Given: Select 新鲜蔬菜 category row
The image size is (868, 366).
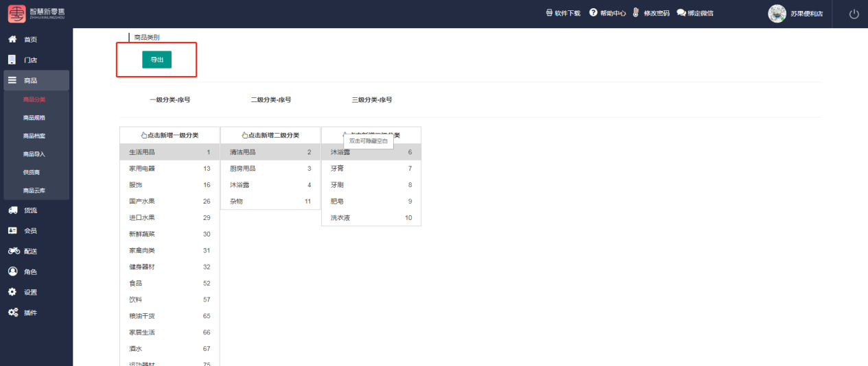Looking at the screenshot, I should [x=169, y=234].
